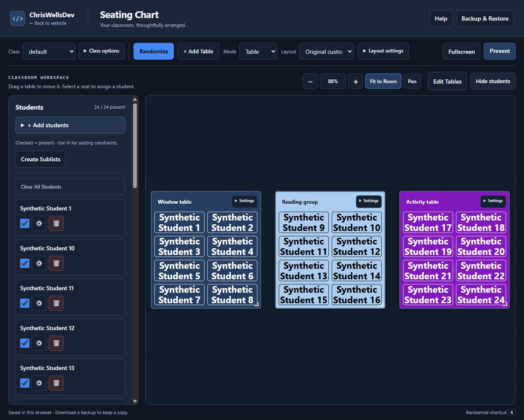Click the Reading group resize handle
This screenshot has height=420, width=524.
tap(381, 304)
